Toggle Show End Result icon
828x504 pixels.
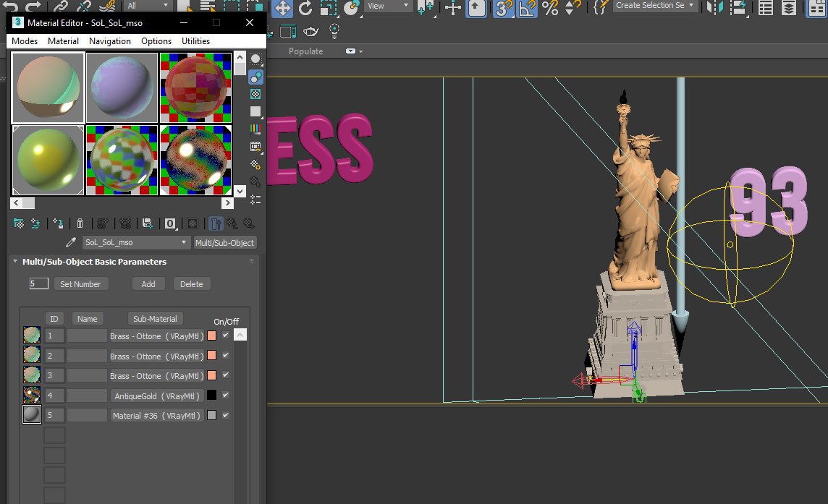coord(216,223)
